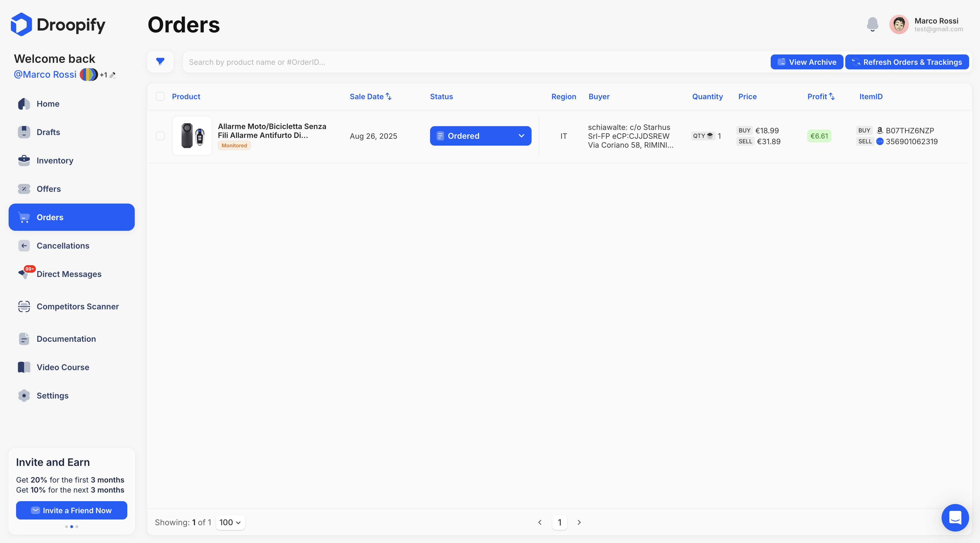Screen dimensions: 980x543
Task: Click the Allarme Moto/Bicicletta product title
Action: click(x=272, y=130)
